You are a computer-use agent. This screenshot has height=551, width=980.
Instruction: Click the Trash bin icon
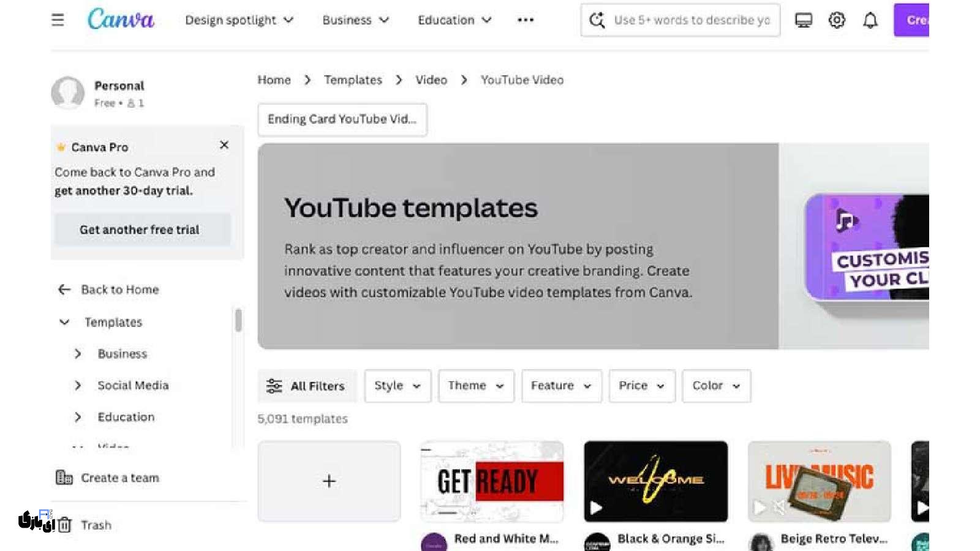65,525
